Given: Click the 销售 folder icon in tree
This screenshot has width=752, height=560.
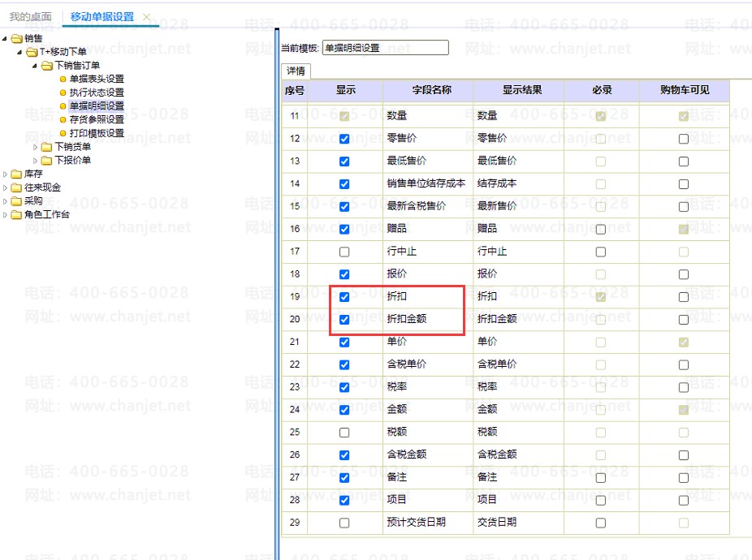Looking at the screenshot, I should coord(17,38).
